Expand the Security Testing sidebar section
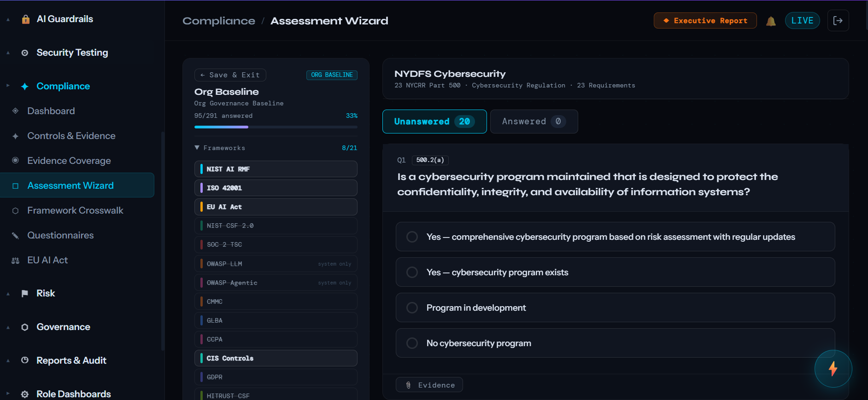Image resolution: width=868 pixels, height=400 pixels. click(8, 53)
